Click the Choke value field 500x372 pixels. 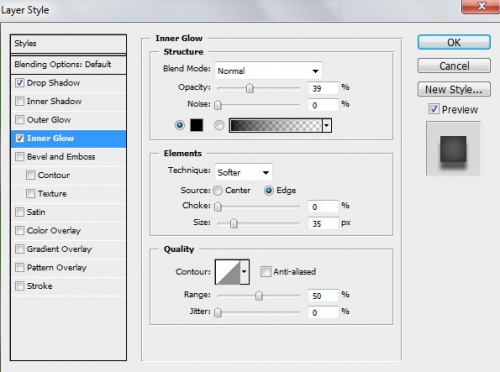point(323,207)
